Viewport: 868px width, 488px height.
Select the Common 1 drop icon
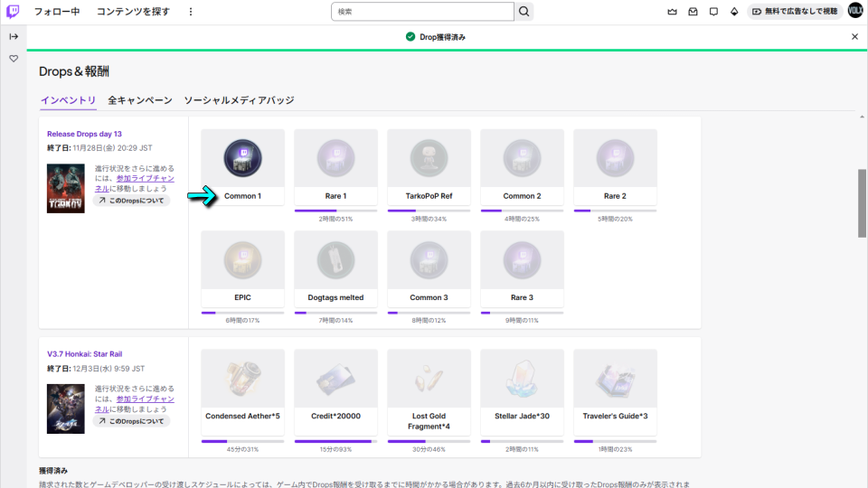pyautogui.click(x=243, y=158)
